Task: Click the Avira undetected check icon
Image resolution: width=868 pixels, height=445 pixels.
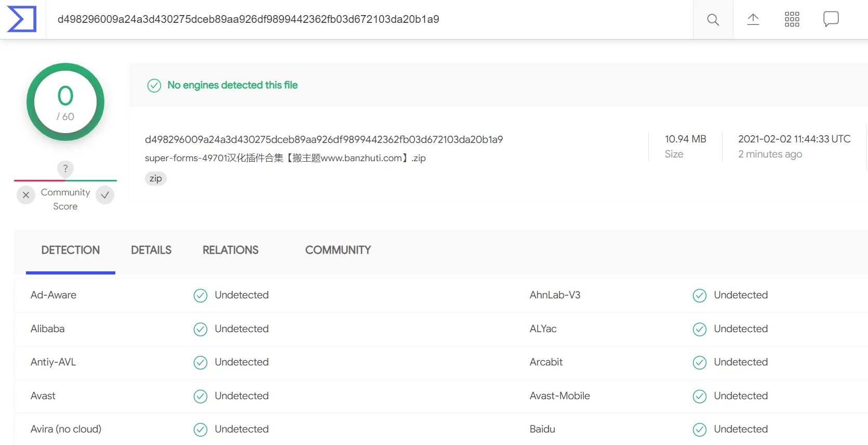Action: tap(201, 430)
